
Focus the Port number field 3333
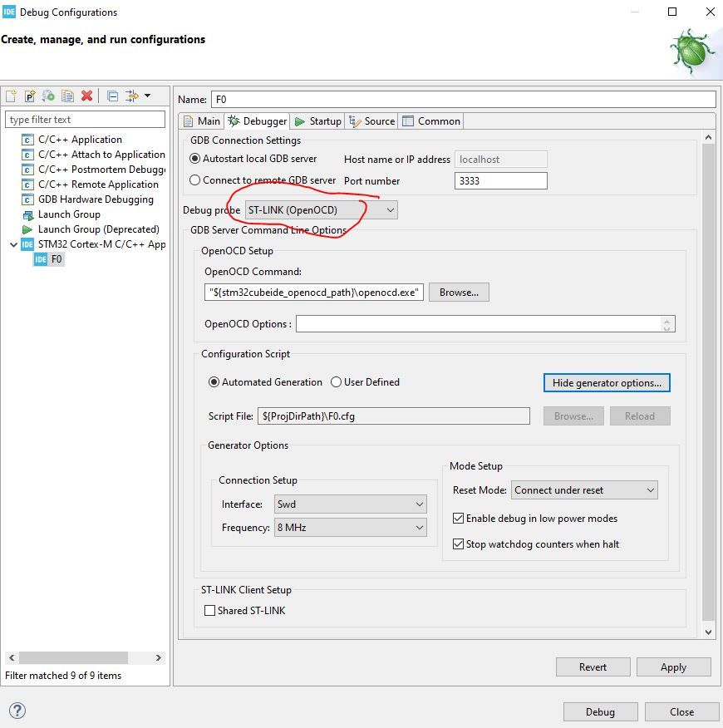[x=500, y=180]
